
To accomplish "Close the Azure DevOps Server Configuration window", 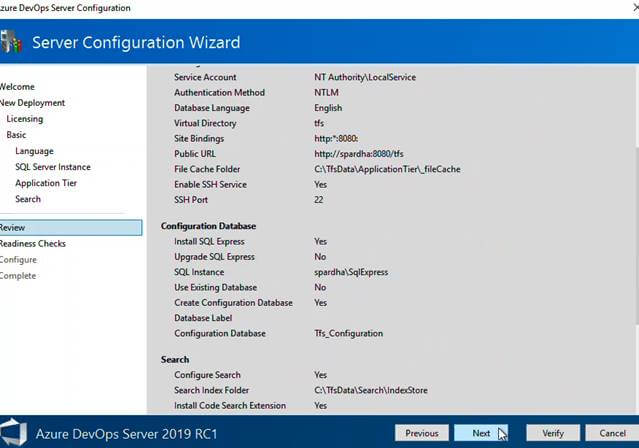I will (x=636, y=8).
